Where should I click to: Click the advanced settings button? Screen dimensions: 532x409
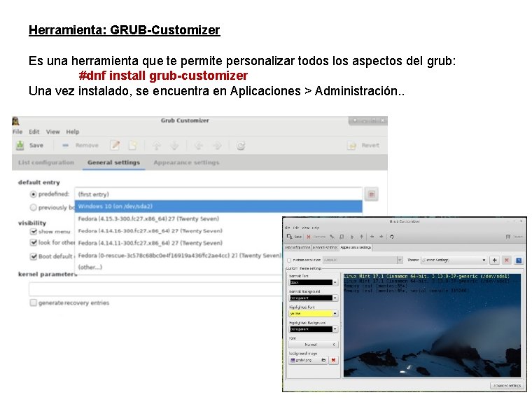[x=507, y=386]
